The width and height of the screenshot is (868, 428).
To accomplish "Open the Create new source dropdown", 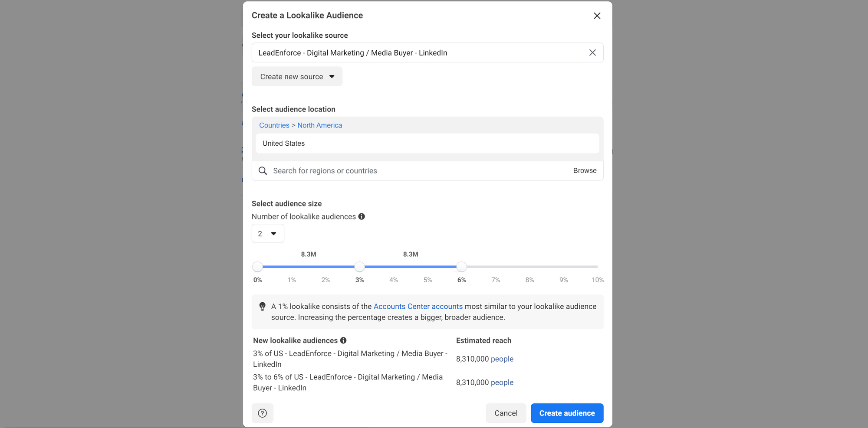I will (297, 76).
